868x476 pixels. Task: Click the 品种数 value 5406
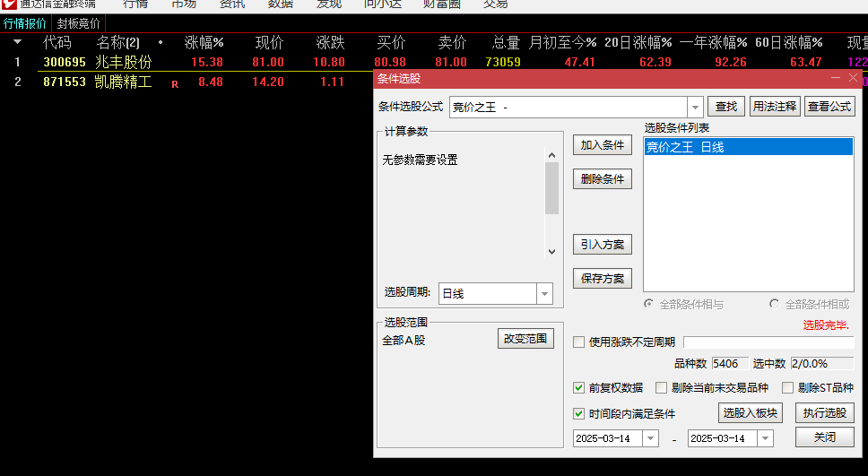(730, 364)
